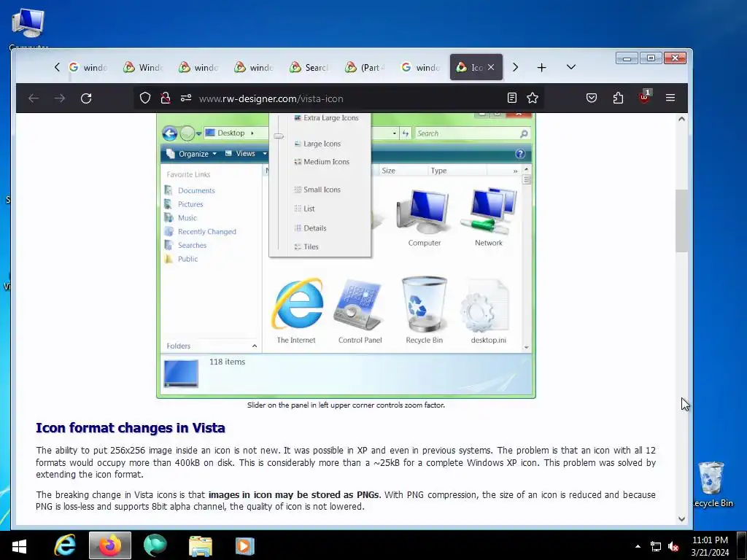Select List view option
This screenshot has height=560, width=747.
click(x=305, y=209)
